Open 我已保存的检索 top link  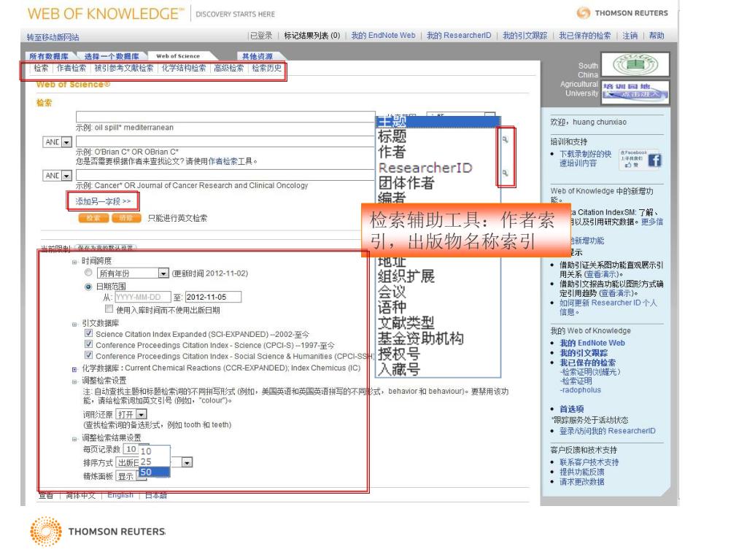(584, 35)
